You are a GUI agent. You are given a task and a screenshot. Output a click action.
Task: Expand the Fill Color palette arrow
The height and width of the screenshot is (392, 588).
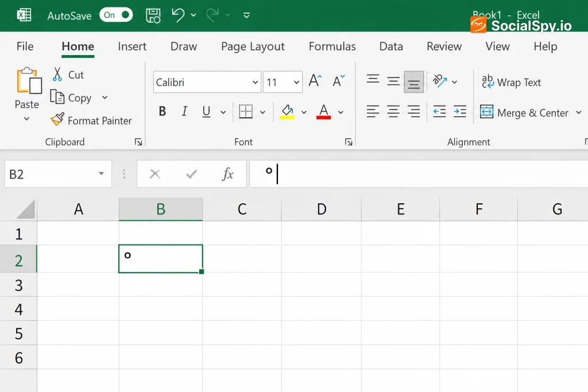(304, 112)
